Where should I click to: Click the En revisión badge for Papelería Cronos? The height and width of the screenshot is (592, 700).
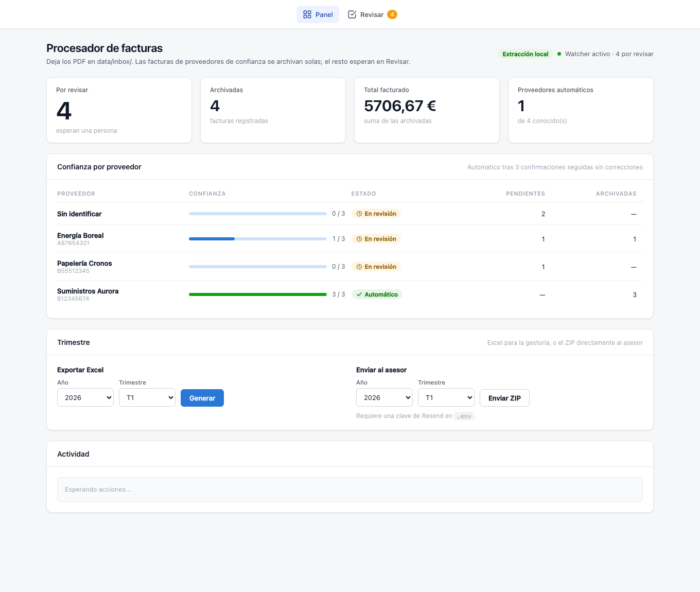coord(376,267)
